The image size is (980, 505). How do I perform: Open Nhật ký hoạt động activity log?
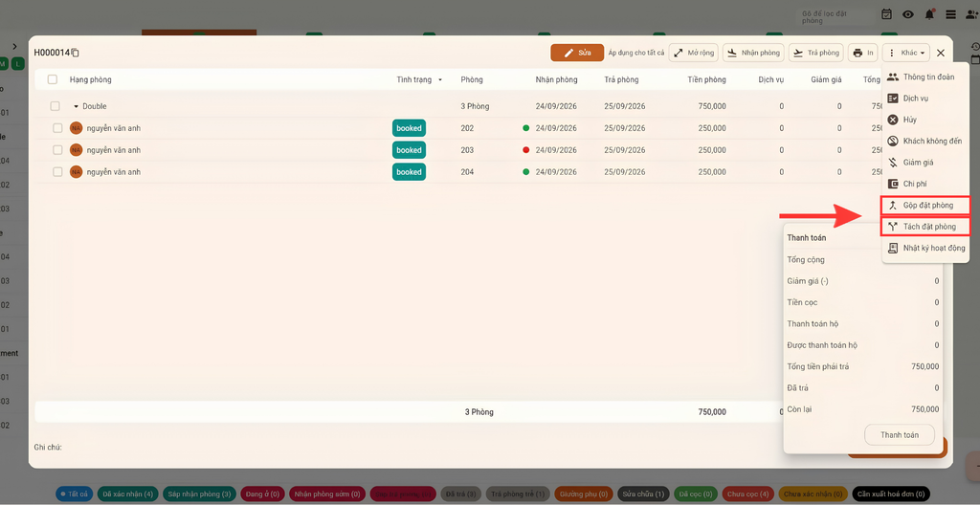925,248
